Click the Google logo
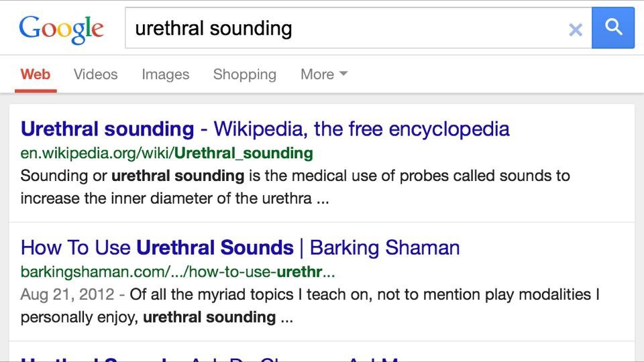Image resolution: width=644 pixels, height=362 pixels. coord(61,28)
